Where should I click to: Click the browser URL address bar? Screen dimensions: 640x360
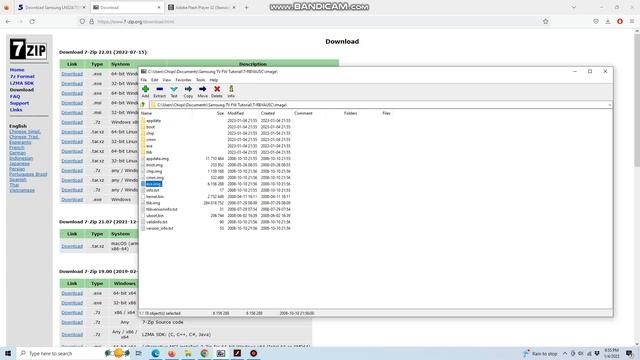pos(314,21)
